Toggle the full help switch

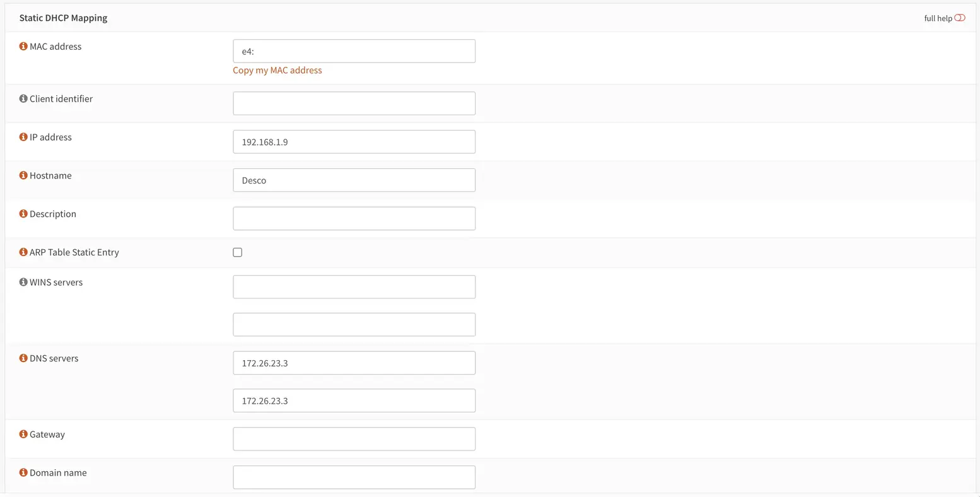point(960,18)
